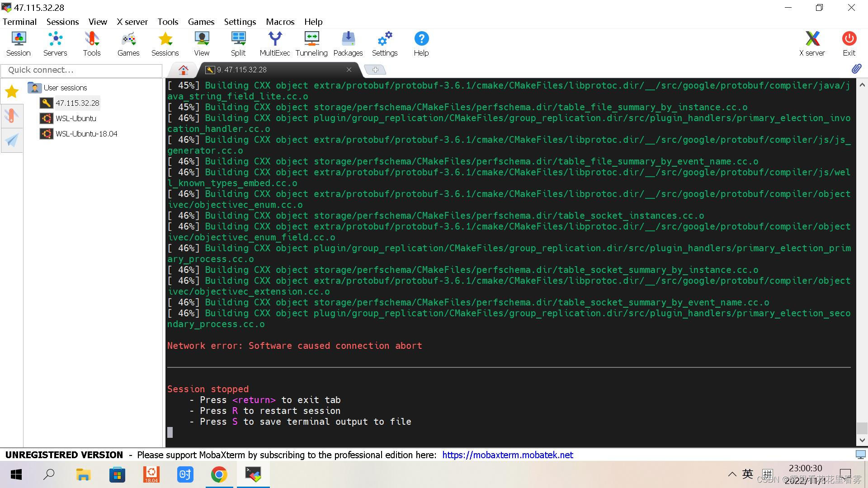Click the red Exit power icon
The image size is (868, 488).
click(x=849, y=44)
